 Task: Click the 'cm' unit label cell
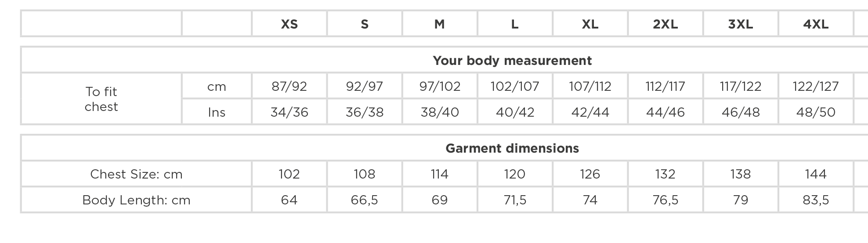point(217,86)
